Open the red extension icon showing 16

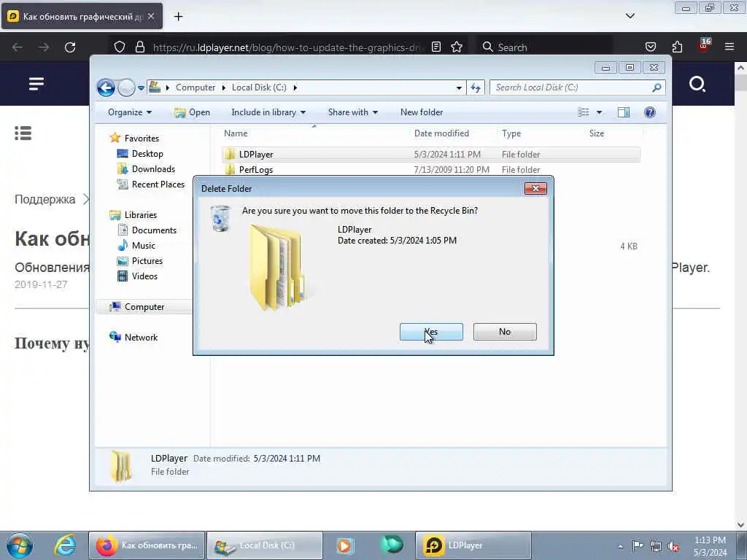coord(704,45)
